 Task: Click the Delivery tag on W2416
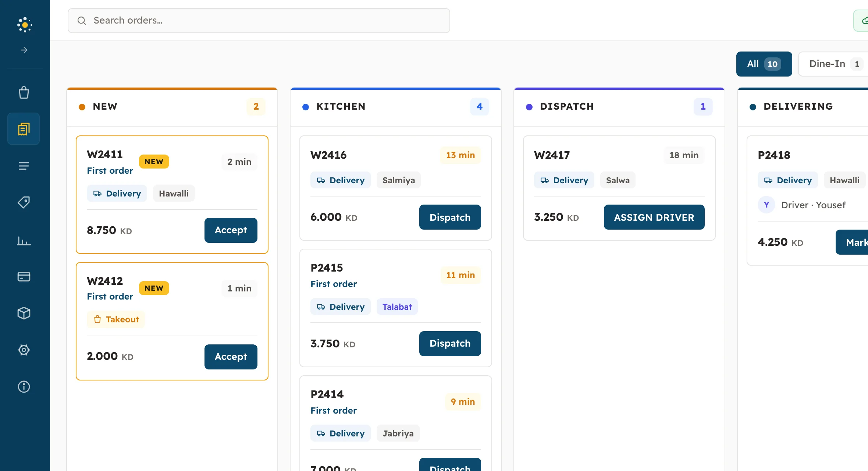(x=341, y=180)
